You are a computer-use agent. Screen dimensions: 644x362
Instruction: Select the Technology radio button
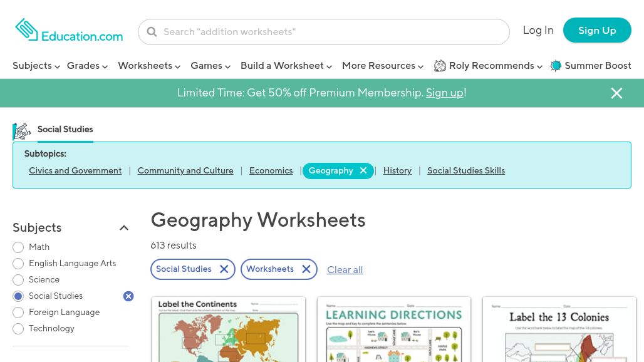(x=18, y=329)
